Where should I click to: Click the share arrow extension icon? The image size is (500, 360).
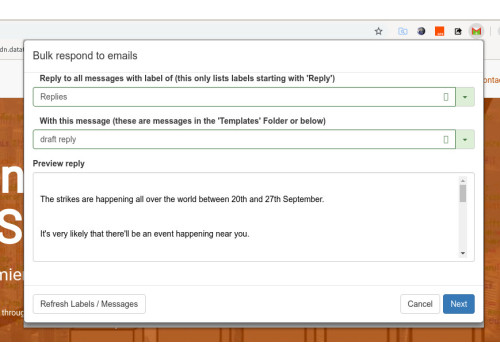pyautogui.click(x=458, y=31)
